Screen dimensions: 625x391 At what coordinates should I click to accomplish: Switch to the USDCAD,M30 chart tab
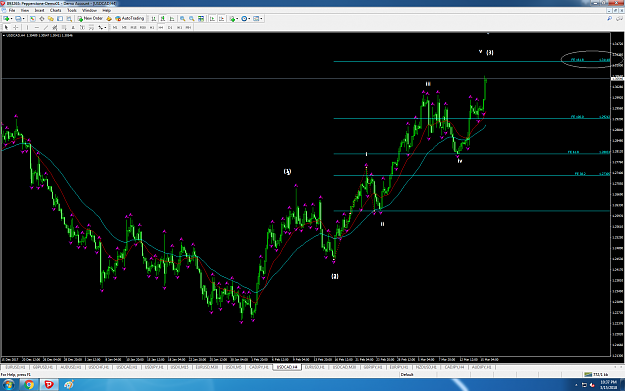click(x=345, y=367)
